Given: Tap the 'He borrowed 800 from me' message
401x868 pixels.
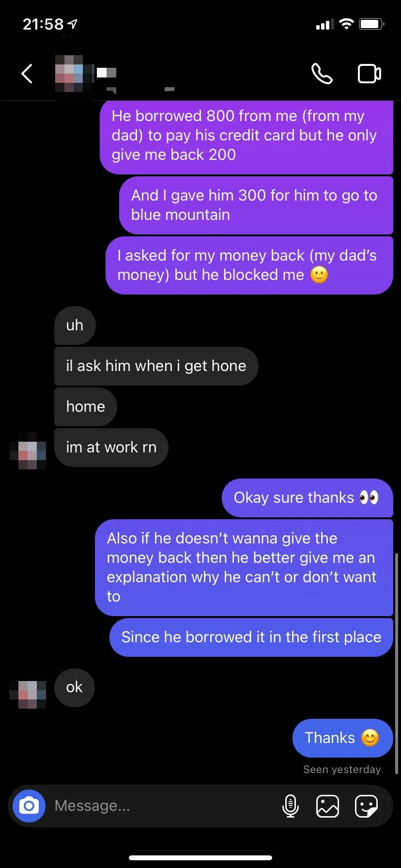Looking at the screenshot, I should [x=246, y=136].
